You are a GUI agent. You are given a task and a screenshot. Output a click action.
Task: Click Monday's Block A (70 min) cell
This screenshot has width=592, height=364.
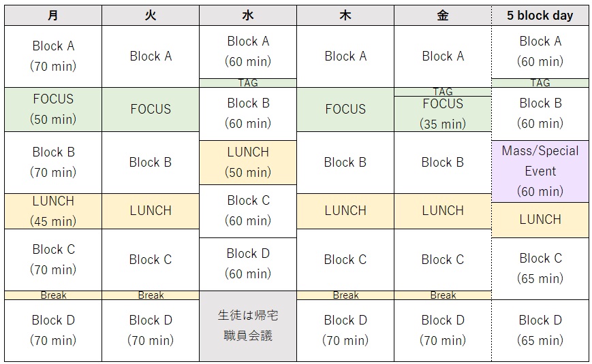(x=53, y=56)
